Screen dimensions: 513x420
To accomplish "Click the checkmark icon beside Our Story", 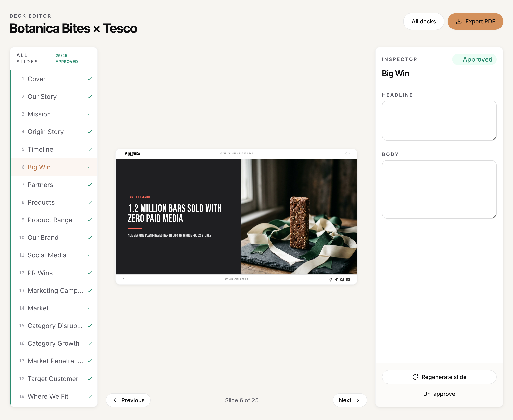I will click(90, 97).
